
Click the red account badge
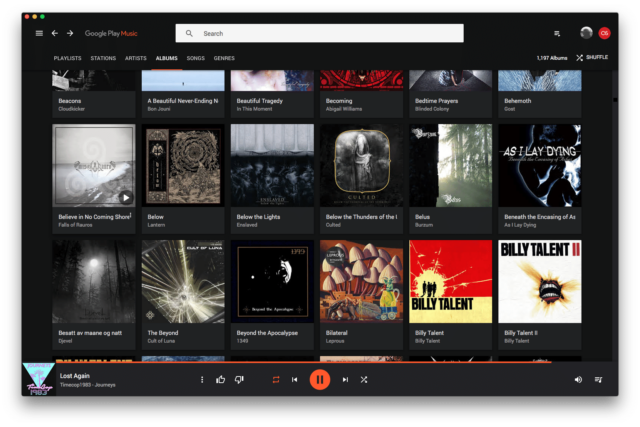click(604, 33)
